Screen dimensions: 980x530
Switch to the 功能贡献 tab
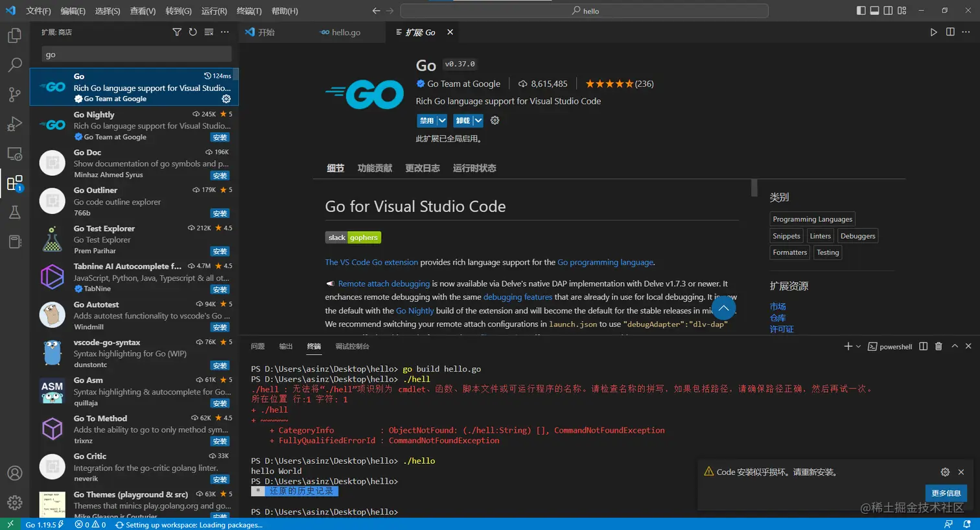pos(375,168)
